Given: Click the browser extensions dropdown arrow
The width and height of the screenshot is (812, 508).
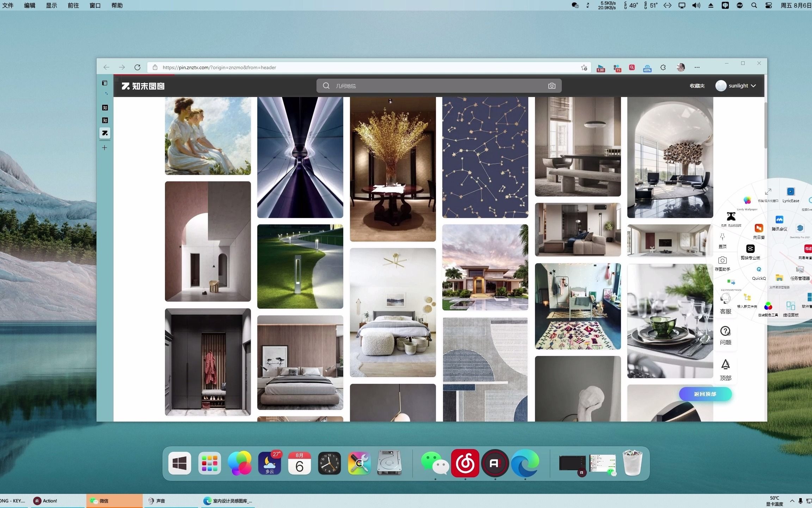Looking at the screenshot, I should pyautogui.click(x=663, y=67).
